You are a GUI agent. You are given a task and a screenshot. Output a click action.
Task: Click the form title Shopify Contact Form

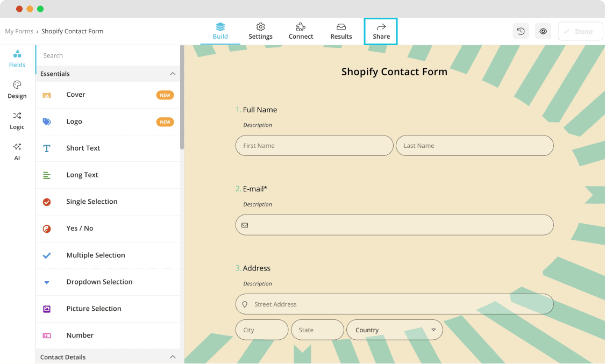click(x=394, y=72)
